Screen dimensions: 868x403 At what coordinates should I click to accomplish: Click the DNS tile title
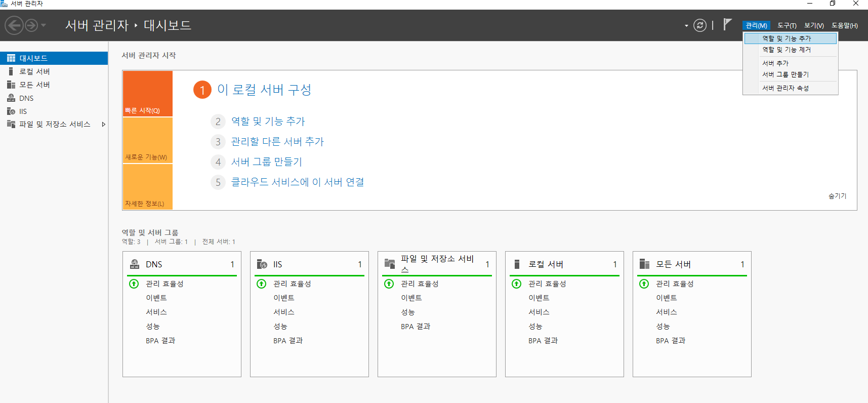(154, 264)
